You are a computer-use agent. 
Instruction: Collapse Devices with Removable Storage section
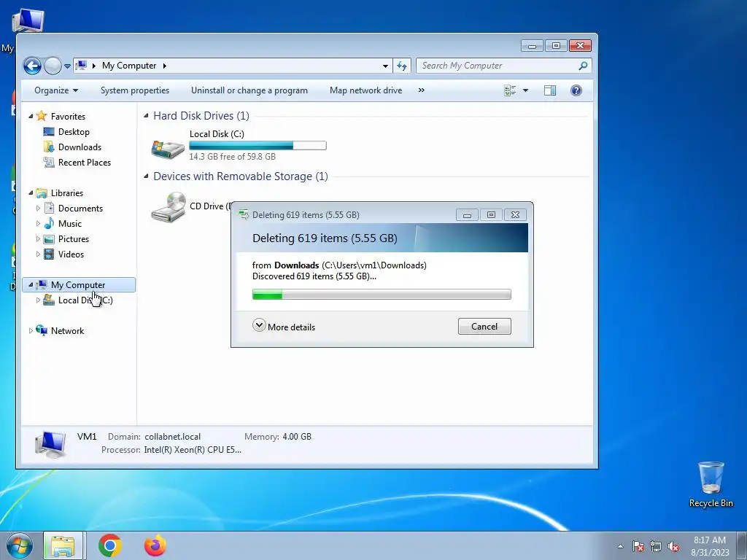pyautogui.click(x=146, y=176)
